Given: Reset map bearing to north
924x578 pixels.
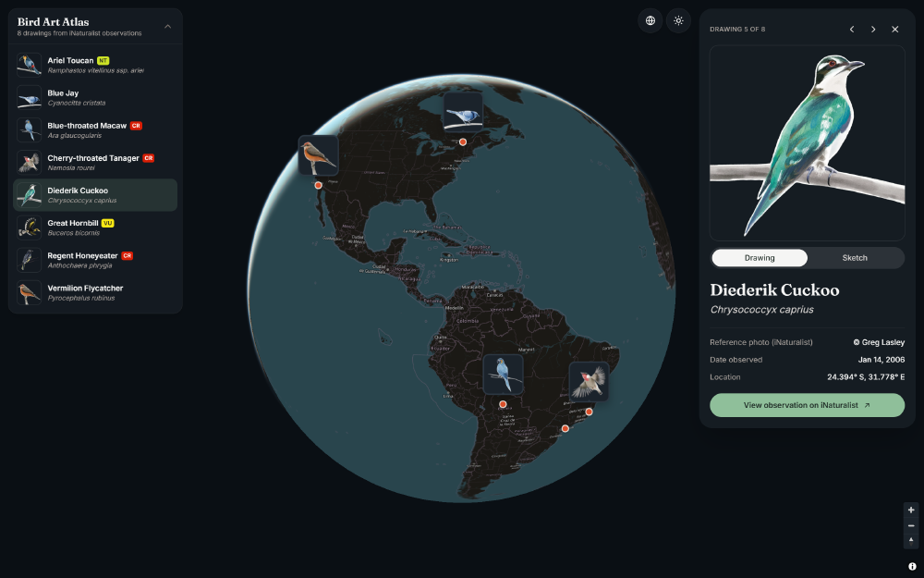Looking at the screenshot, I should 911,541.
